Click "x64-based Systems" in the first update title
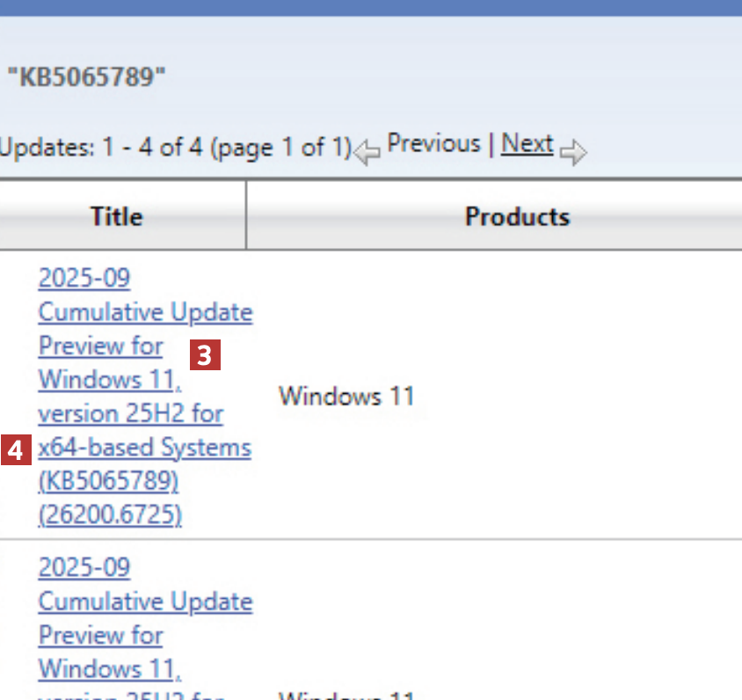The height and width of the screenshot is (700, 742). point(144,448)
